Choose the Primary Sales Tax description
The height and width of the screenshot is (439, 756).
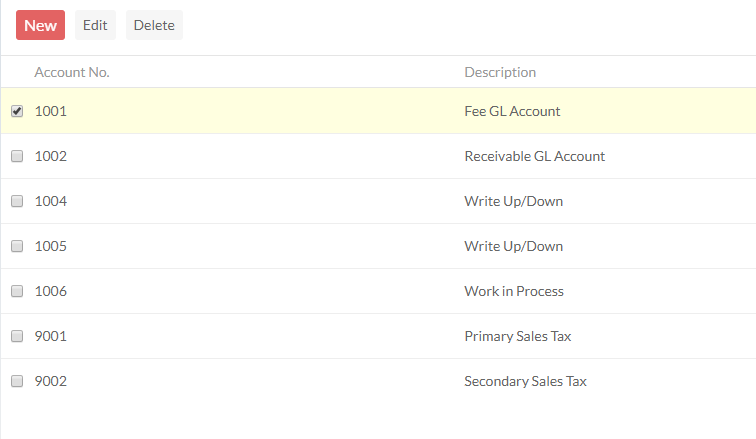518,337
